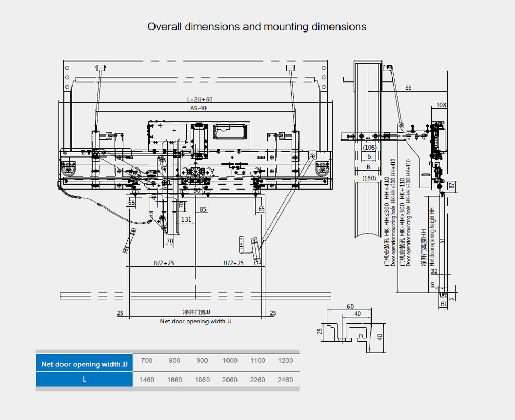The image size is (515, 420).
Task: Click the 1460 value in the L row
Action: pyautogui.click(x=147, y=380)
